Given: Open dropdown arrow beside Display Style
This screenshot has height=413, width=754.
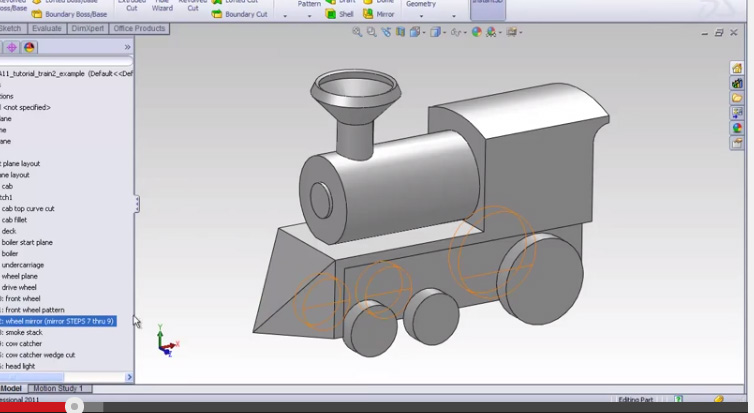Looking at the screenshot, I should [x=444, y=33].
